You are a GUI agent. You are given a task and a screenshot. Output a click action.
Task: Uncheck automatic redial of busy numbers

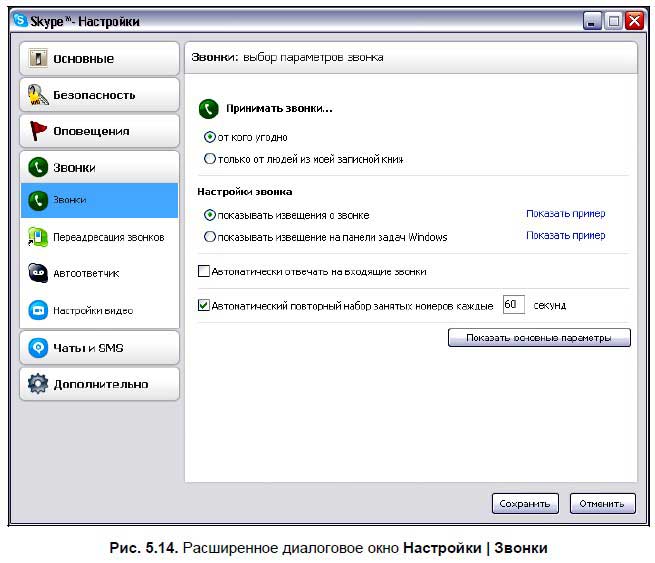click(205, 305)
